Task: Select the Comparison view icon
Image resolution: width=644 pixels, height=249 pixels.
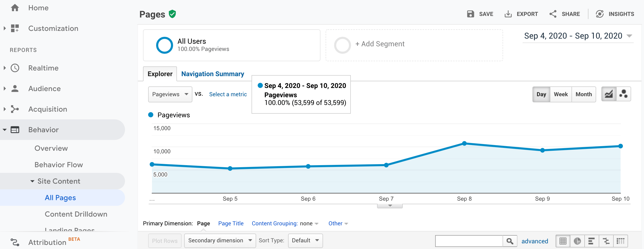Action: coord(606,241)
